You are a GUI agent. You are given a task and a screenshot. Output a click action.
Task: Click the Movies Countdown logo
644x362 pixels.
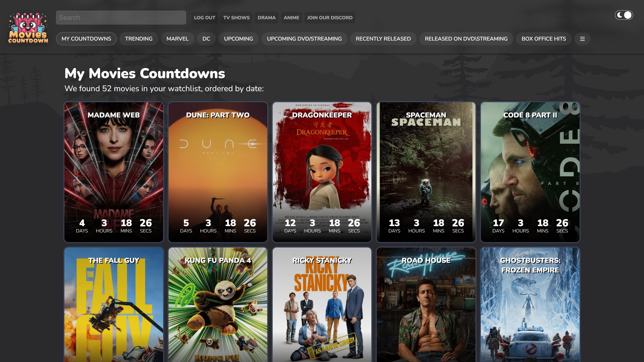coord(28,28)
